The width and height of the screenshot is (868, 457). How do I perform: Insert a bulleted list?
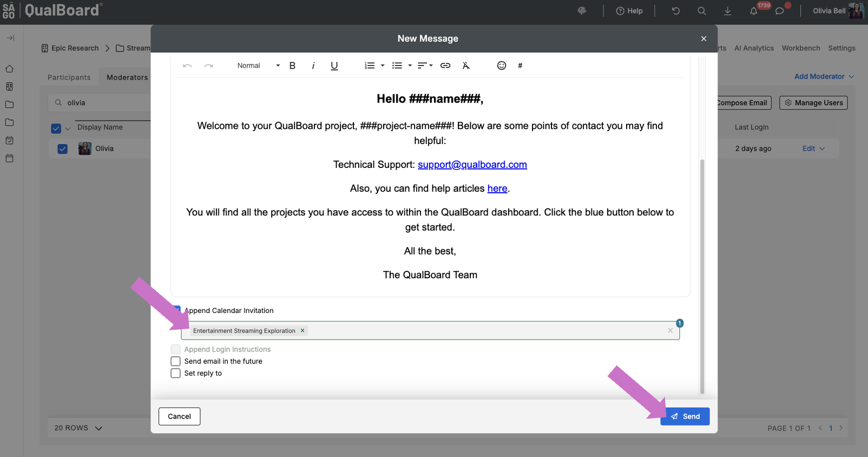pyautogui.click(x=397, y=66)
